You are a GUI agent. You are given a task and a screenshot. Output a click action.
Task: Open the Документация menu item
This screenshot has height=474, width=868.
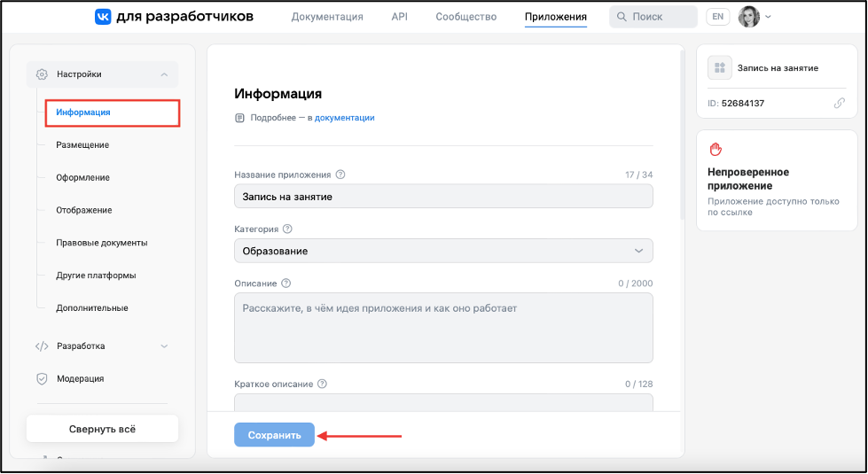(x=327, y=17)
